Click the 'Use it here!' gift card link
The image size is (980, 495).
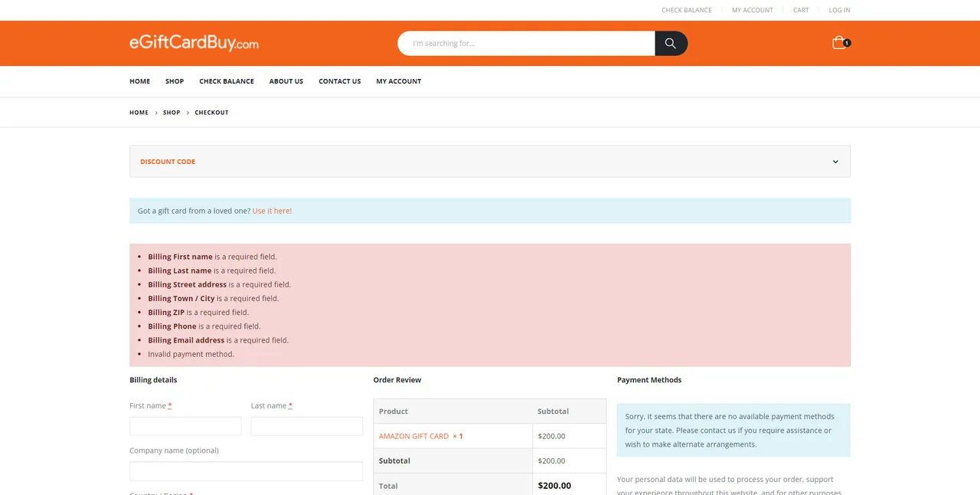pyautogui.click(x=272, y=211)
